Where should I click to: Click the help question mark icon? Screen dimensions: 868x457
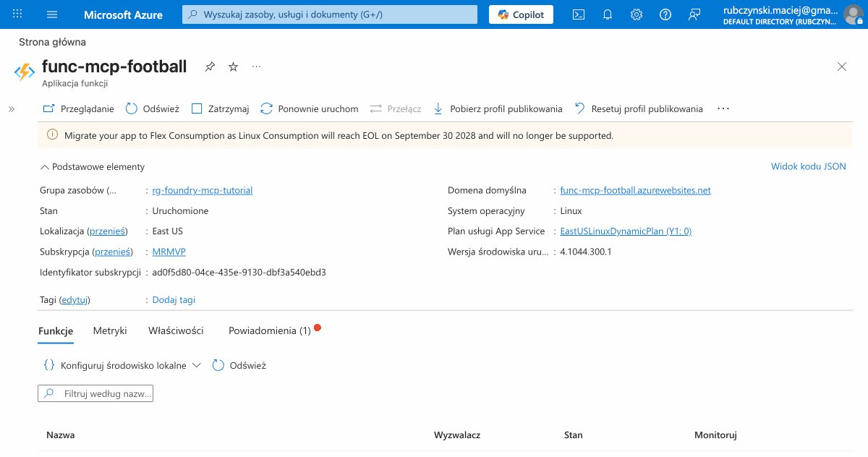(665, 14)
